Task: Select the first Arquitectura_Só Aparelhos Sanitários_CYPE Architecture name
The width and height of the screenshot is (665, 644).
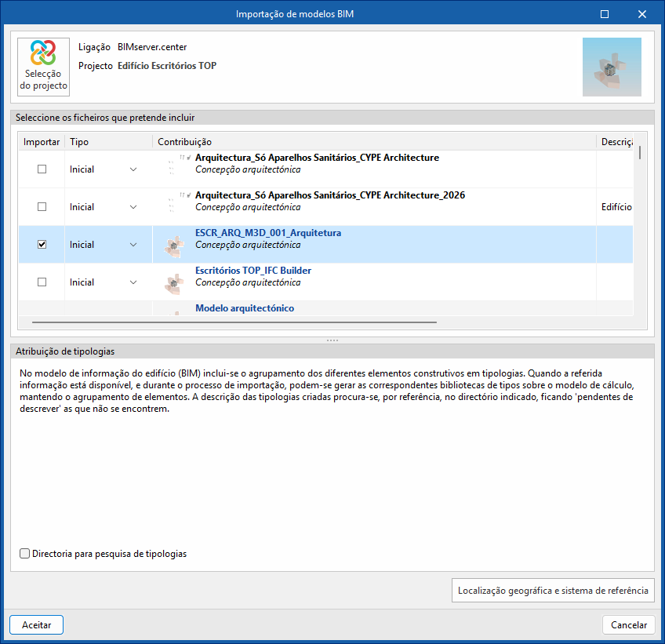Action: pyautogui.click(x=317, y=158)
